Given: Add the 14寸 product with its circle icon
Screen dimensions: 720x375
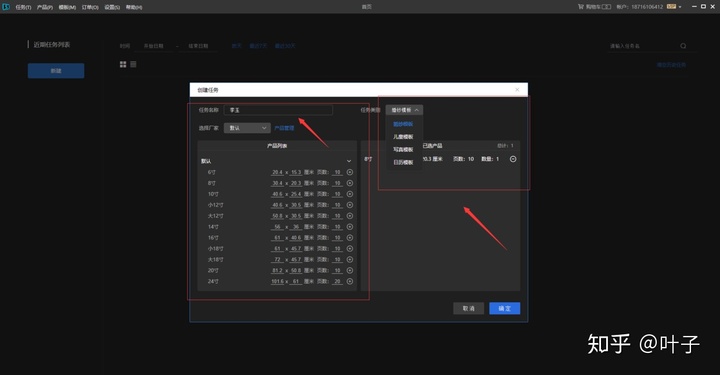Looking at the screenshot, I should [349, 227].
